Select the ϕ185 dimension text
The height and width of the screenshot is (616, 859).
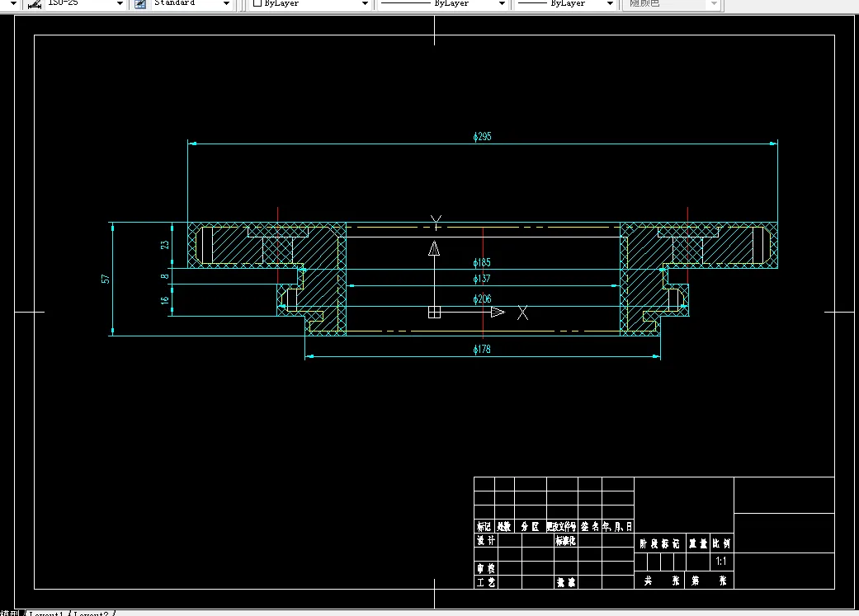[482, 263]
